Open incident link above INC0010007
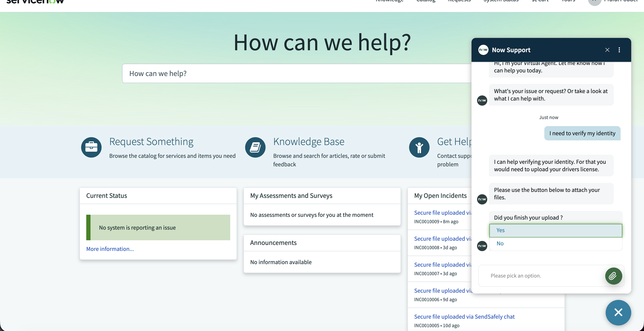 tap(443, 265)
